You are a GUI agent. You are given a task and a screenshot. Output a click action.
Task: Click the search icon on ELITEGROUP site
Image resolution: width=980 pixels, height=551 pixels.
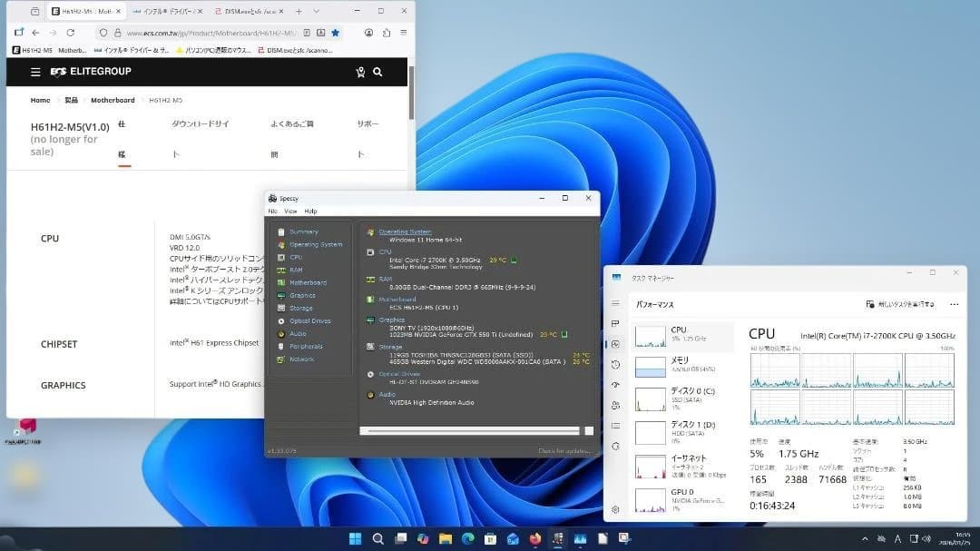click(x=377, y=73)
